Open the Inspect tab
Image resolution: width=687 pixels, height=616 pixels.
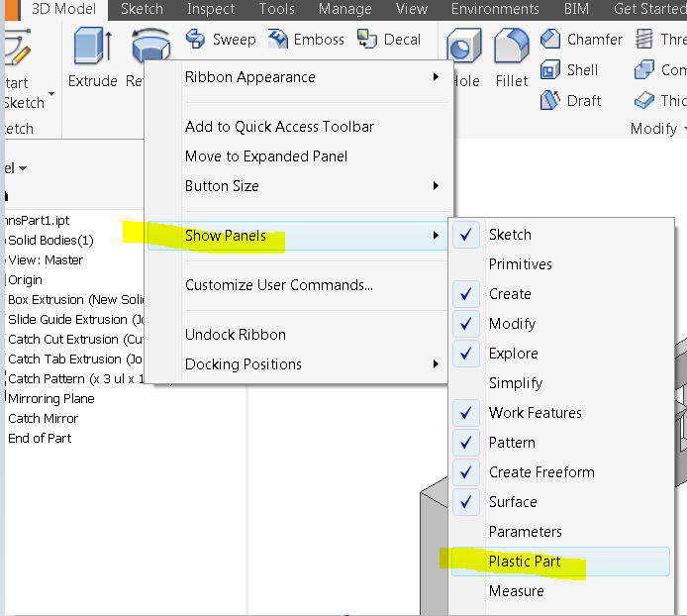click(x=211, y=9)
